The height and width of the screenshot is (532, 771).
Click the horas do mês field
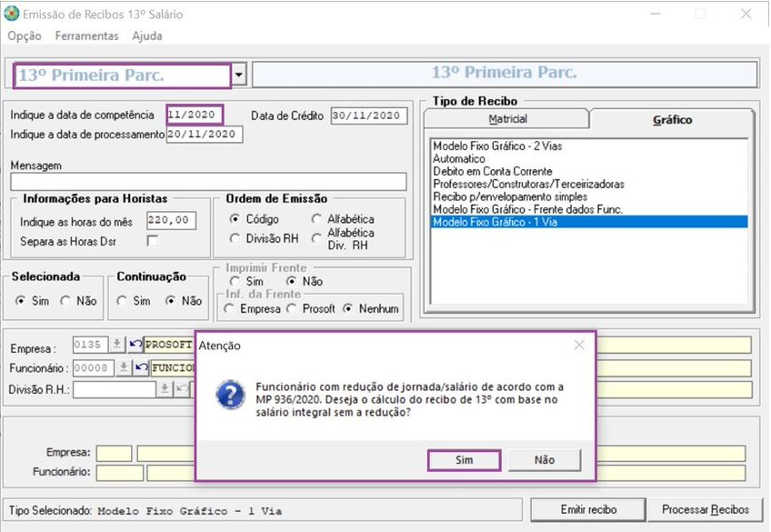click(x=171, y=220)
